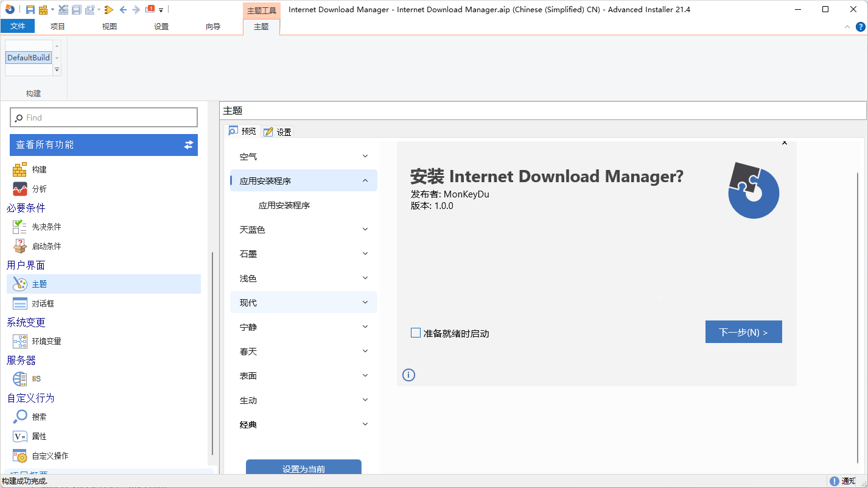Expand the 春天 theme group
The width and height of the screenshot is (868, 488).
click(365, 351)
